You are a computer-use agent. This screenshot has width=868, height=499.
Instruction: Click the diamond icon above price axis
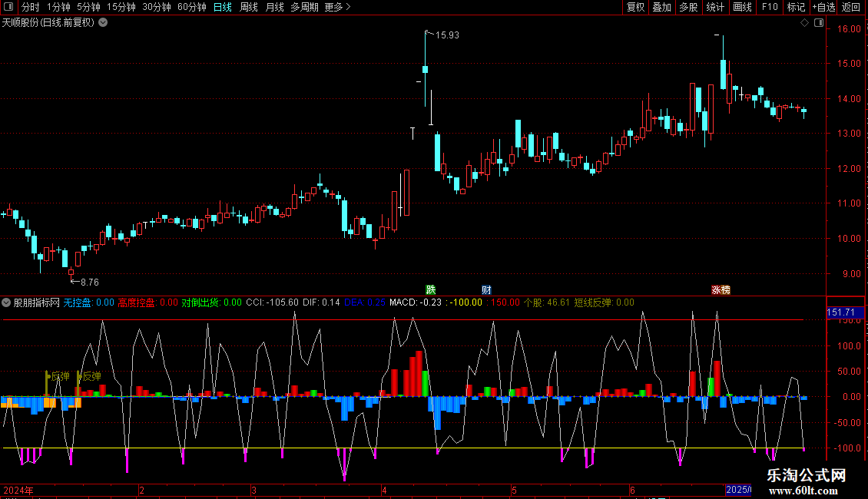point(804,23)
